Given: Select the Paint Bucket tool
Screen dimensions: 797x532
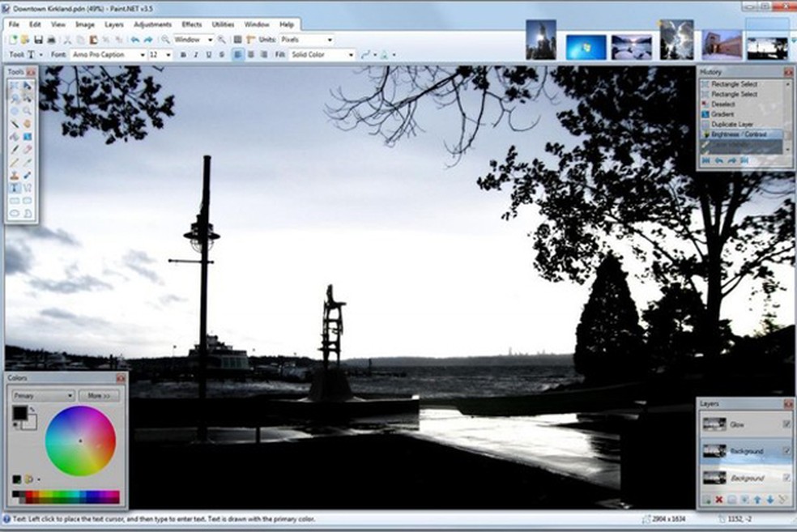Looking at the screenshot, I should point(15,137).
